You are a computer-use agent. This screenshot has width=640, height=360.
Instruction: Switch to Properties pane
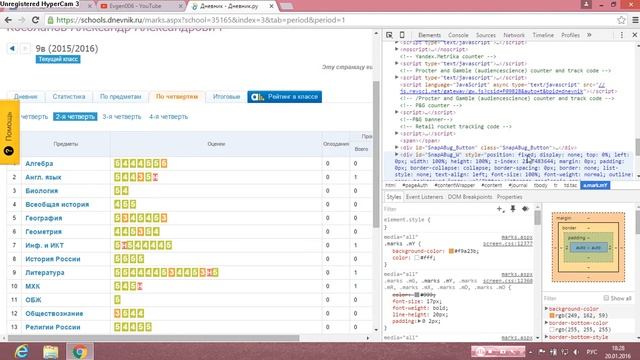pyautogui.click(x=509, y=197)
